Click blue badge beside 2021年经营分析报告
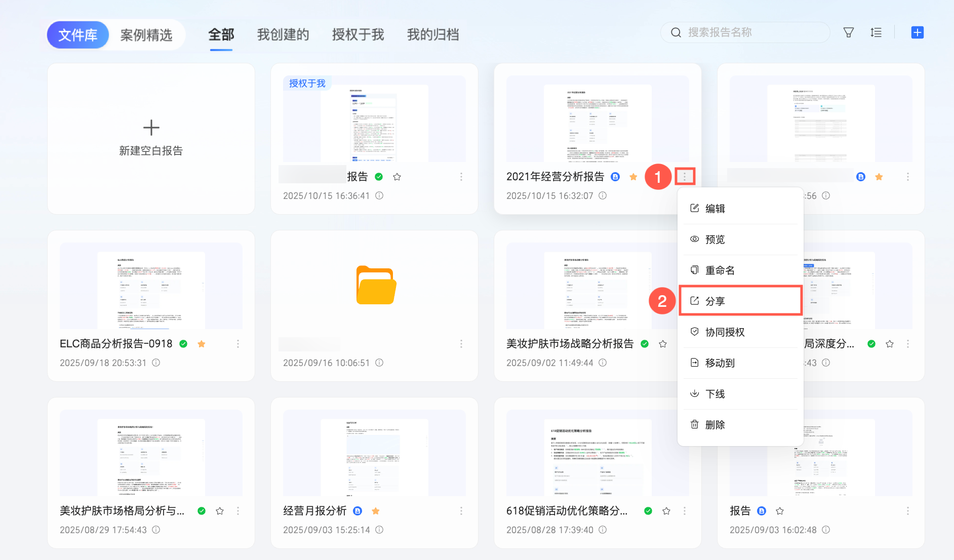This screenshot has width=954, height=560. point(615,177)
